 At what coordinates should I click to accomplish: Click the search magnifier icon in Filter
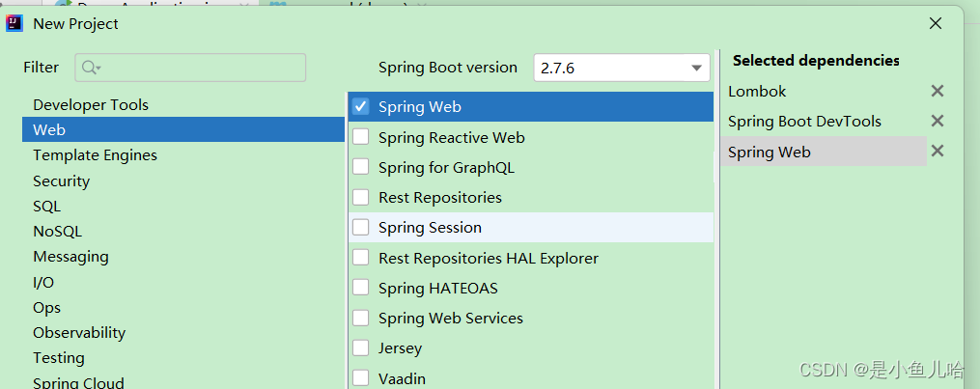tap(92, 68)
